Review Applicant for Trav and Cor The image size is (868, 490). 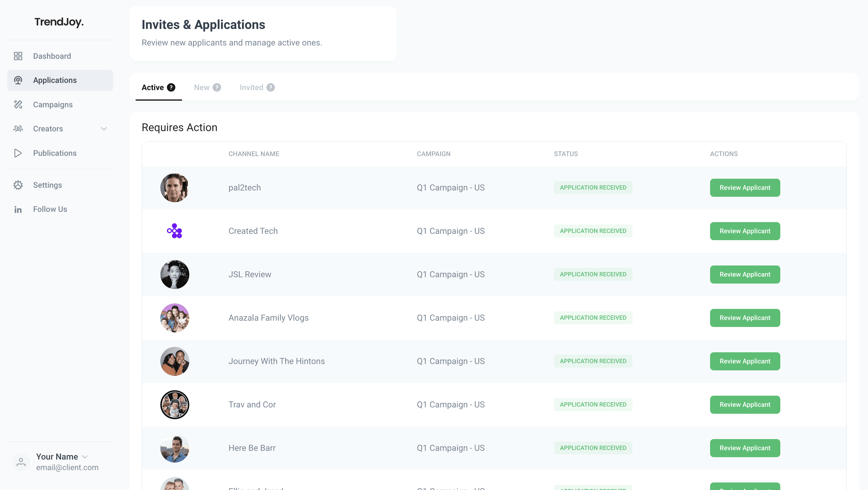pyautogui.click(x=745, y=405)
